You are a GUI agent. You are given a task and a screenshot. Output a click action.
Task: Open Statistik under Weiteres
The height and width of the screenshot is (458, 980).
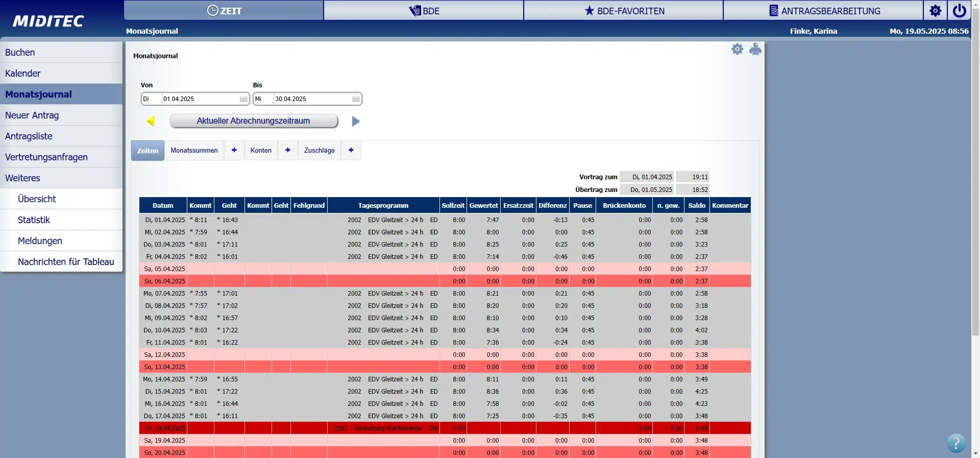click(x=34, y=220)
